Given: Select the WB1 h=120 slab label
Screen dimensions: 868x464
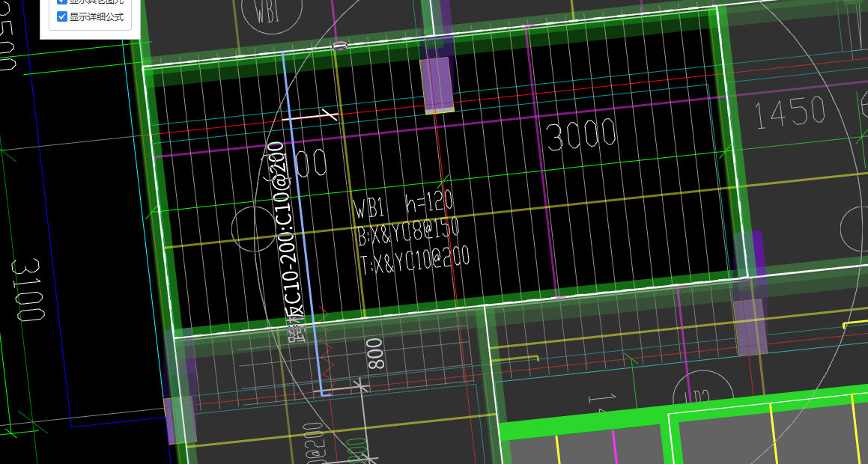Looking at the screenshot, I should 404,205.
